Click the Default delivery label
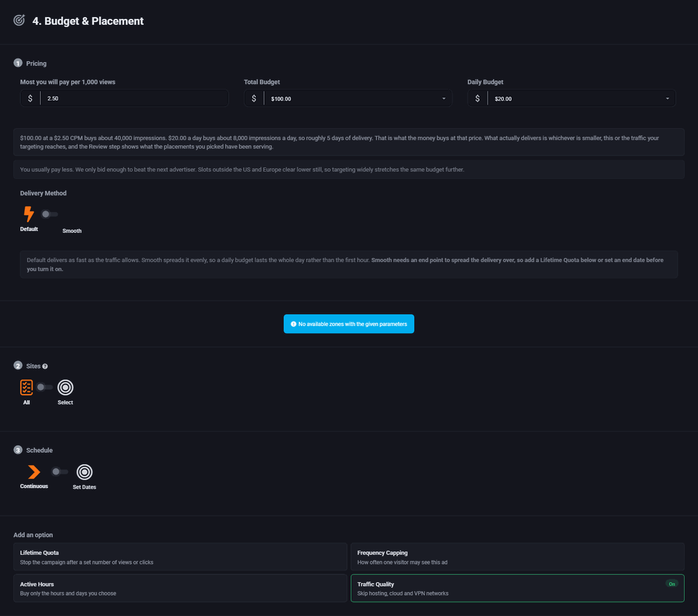The height and width of the screenshot is (616, 698). click(x=29, y=229)
